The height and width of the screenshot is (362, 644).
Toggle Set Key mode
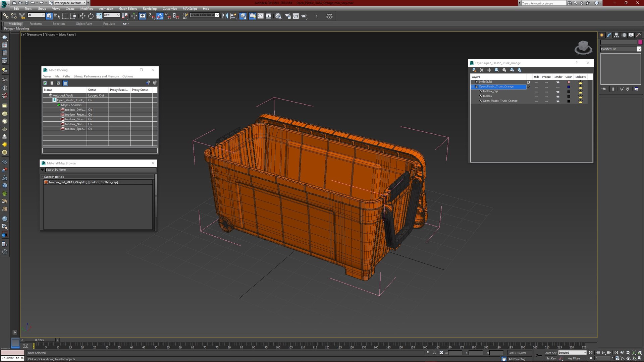pos(551,358)
